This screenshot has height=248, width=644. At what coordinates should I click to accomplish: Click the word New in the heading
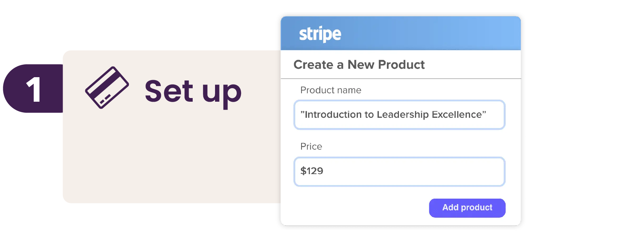361,65
